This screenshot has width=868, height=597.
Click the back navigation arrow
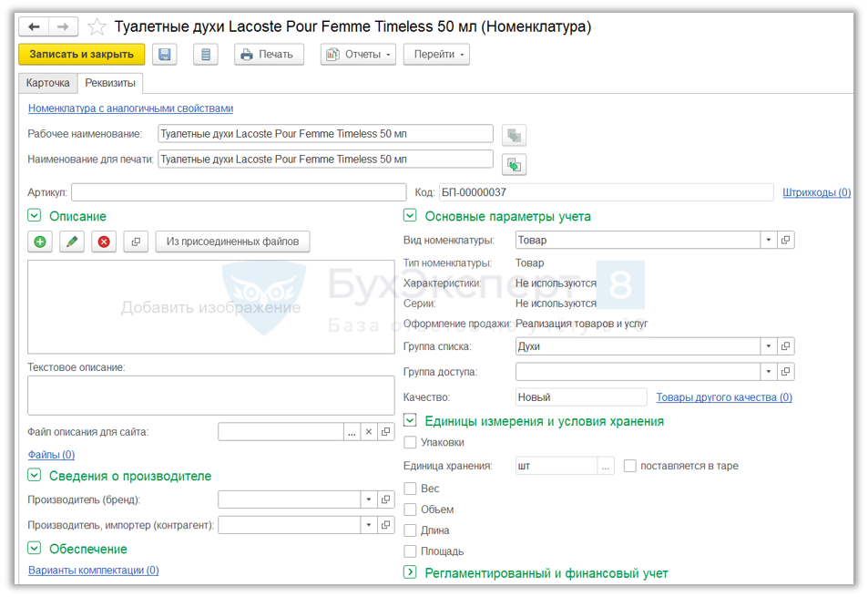click(x=34, y=27)
